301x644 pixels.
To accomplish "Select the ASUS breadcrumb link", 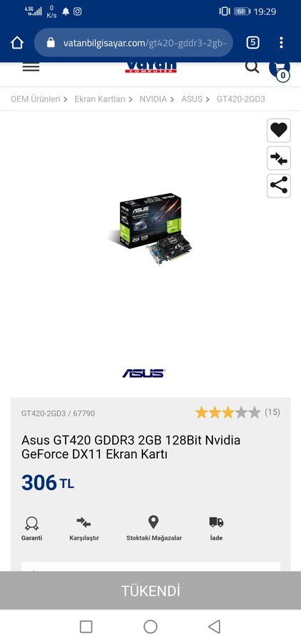I will 192,99.
